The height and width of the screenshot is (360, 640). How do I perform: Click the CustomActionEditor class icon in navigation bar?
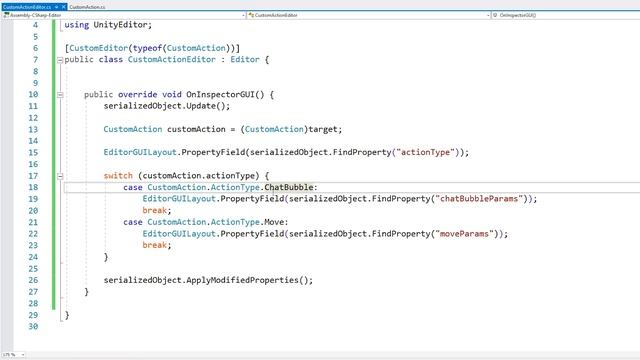coord(251,15)
